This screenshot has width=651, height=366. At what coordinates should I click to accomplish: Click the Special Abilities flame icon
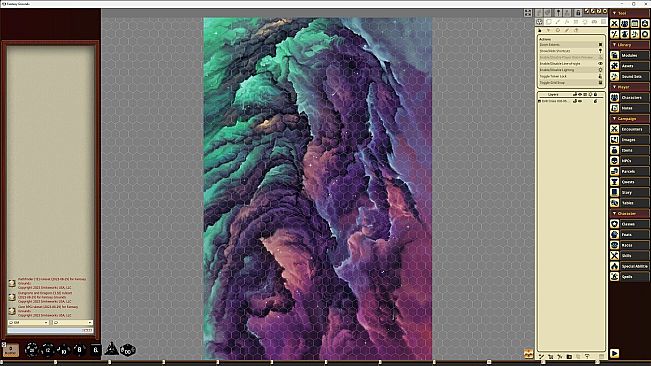point(614,266)
